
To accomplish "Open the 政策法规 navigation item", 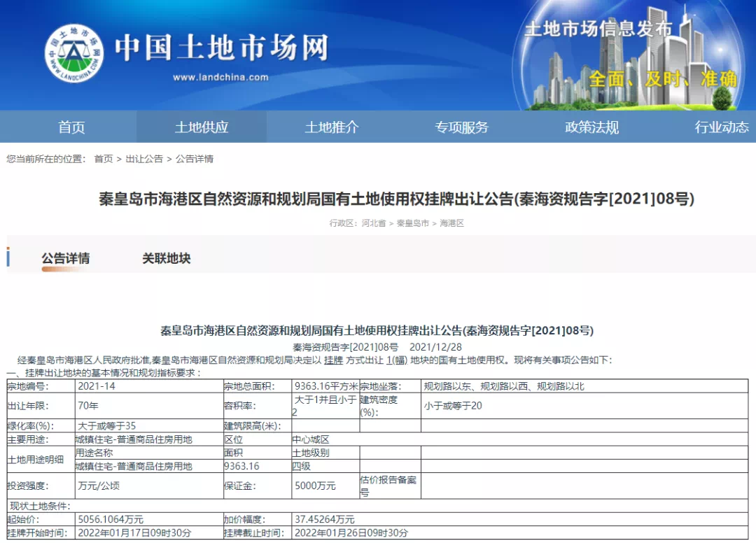I will coord(592,127).
